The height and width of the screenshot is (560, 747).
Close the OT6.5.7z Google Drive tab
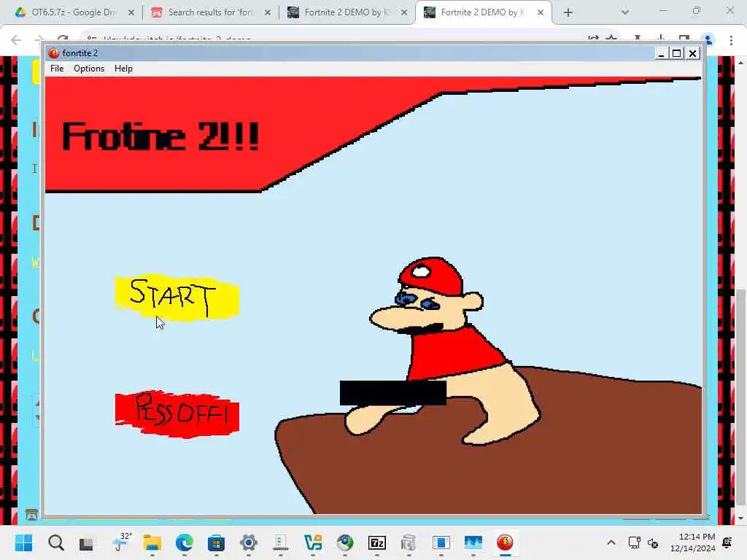coord(131,12)
